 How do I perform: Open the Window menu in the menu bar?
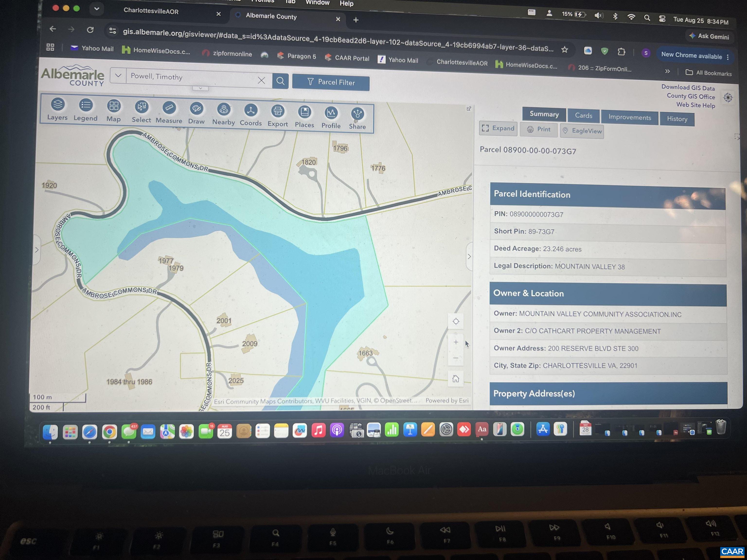pyautogui.click(x=317, y=3)
